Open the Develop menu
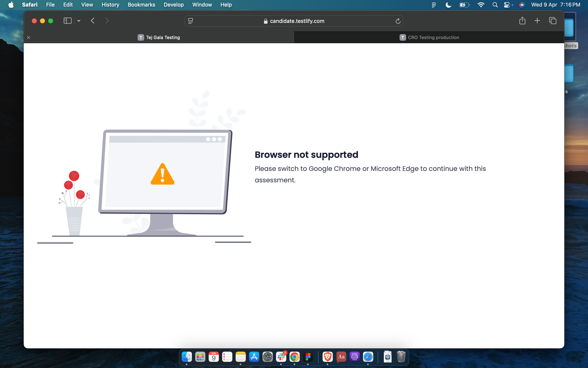 pyautogui.click(x=174, y=5)
